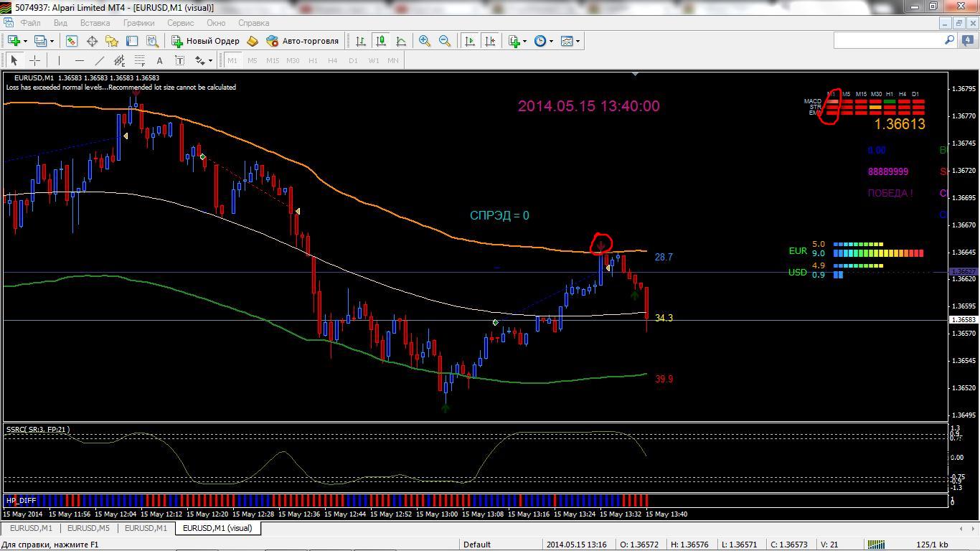Click the HP_DIFF indicator label
980x551 pixels.
[x=21, y=500]
